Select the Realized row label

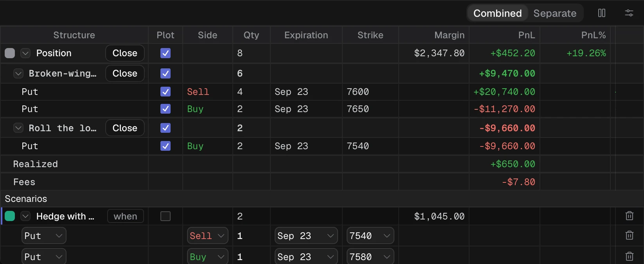(x=36, y=164)
